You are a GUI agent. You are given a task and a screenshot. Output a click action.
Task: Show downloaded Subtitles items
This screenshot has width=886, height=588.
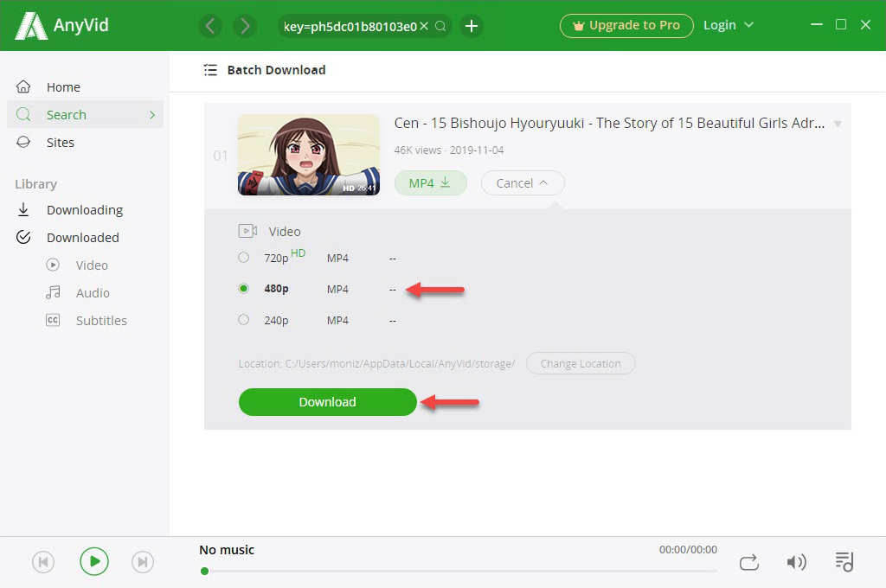[101, 320]
